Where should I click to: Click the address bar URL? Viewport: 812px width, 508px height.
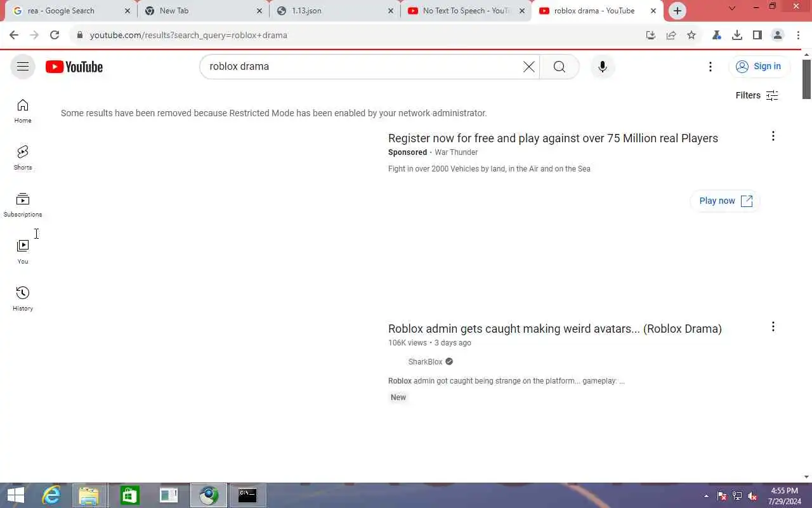click(x=188, y=35)
